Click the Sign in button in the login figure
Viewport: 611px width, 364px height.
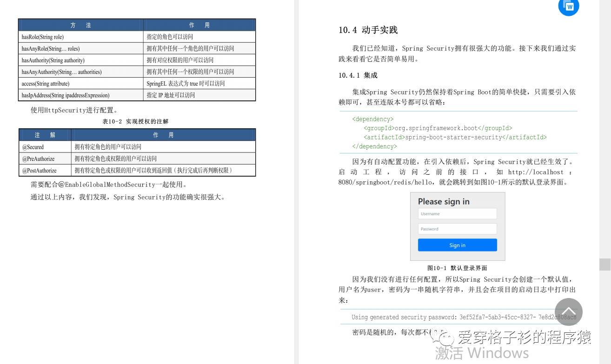pyautogui.click(x=458, y=245)
